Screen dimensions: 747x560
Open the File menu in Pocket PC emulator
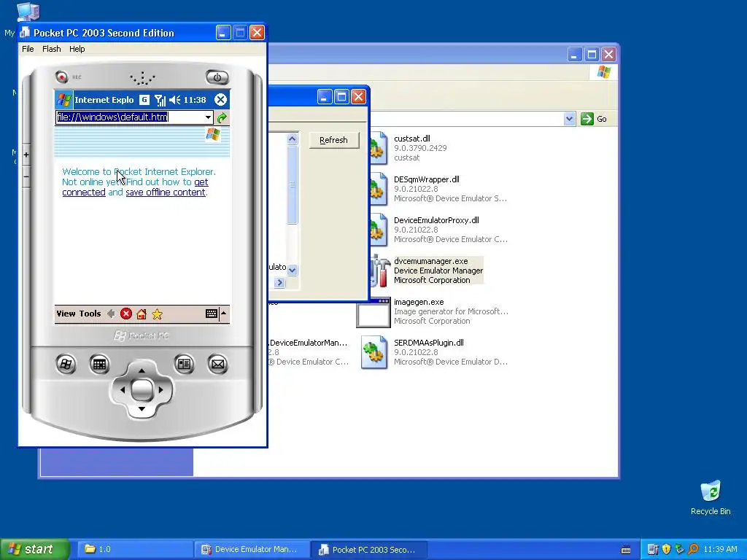[x=28, y=49]
